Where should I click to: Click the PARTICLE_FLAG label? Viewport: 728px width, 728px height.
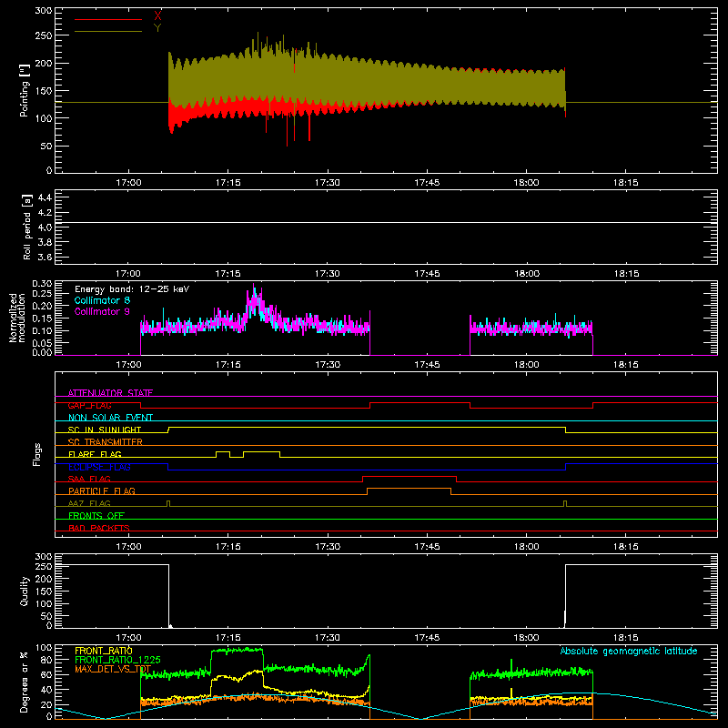pyautogui.click(x=102, y=490)
